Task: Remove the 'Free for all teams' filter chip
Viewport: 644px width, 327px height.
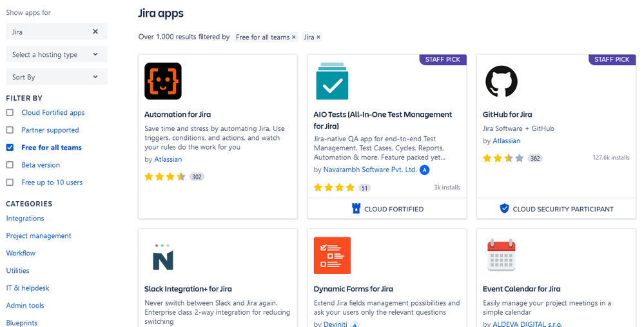Action: pyautogui.click(x=294, y=37)
